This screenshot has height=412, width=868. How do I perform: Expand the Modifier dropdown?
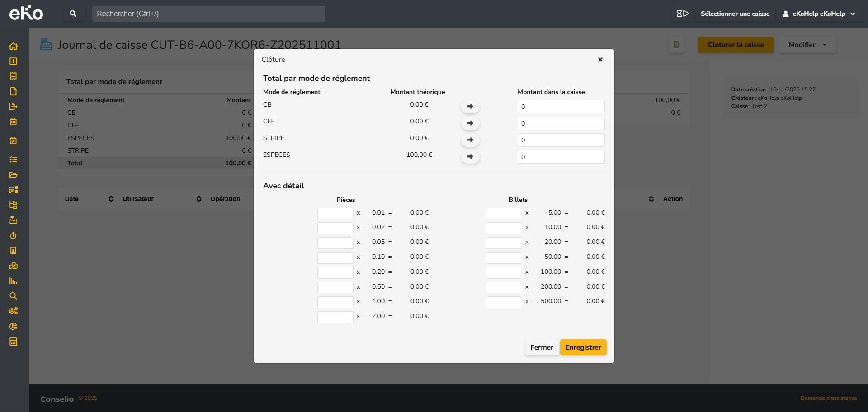pyautogui.click(x=807, y=45)
